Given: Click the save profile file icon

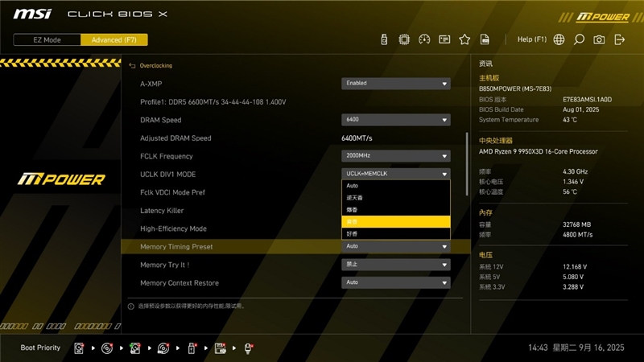Looking at the screenshot, I should (485, 39).
